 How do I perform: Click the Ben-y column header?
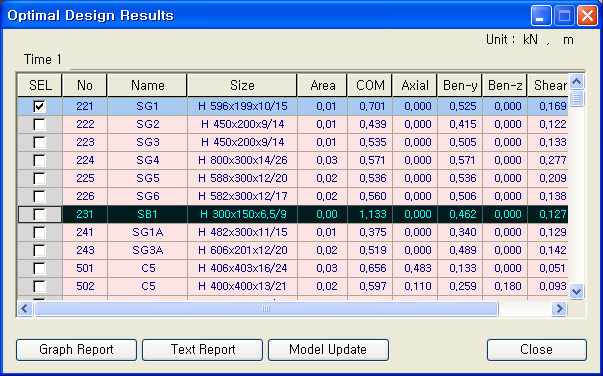[x=460, y=85]
